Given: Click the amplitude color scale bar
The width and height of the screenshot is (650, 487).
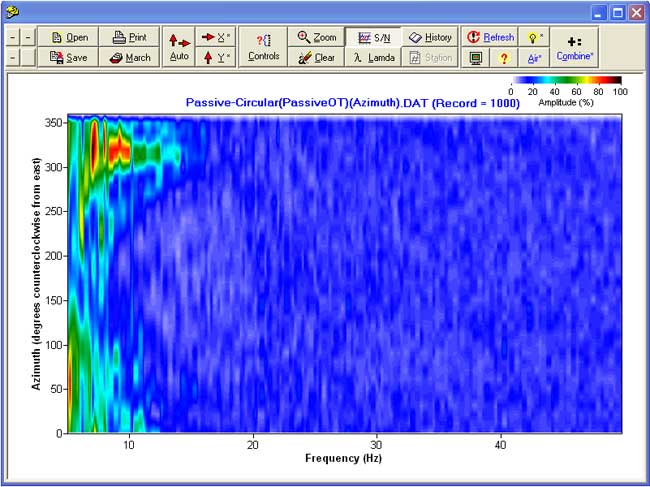Looking at the screenshot, I should 567,80.
